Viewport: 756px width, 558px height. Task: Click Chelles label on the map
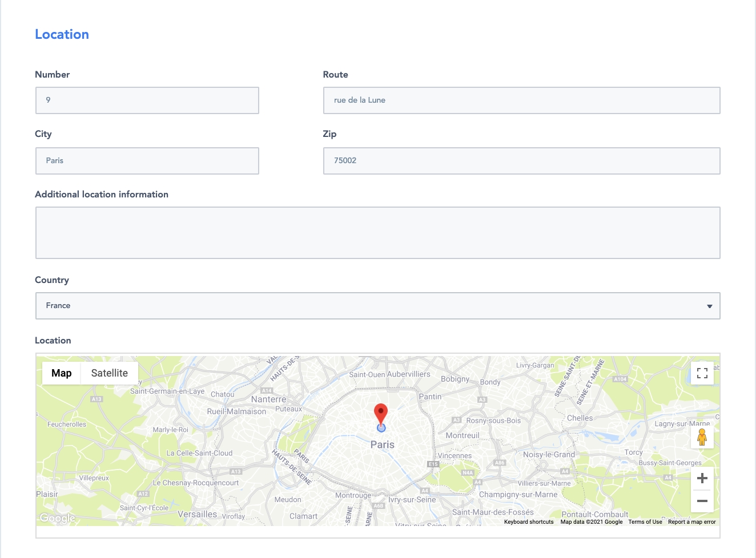click(580, 418)
